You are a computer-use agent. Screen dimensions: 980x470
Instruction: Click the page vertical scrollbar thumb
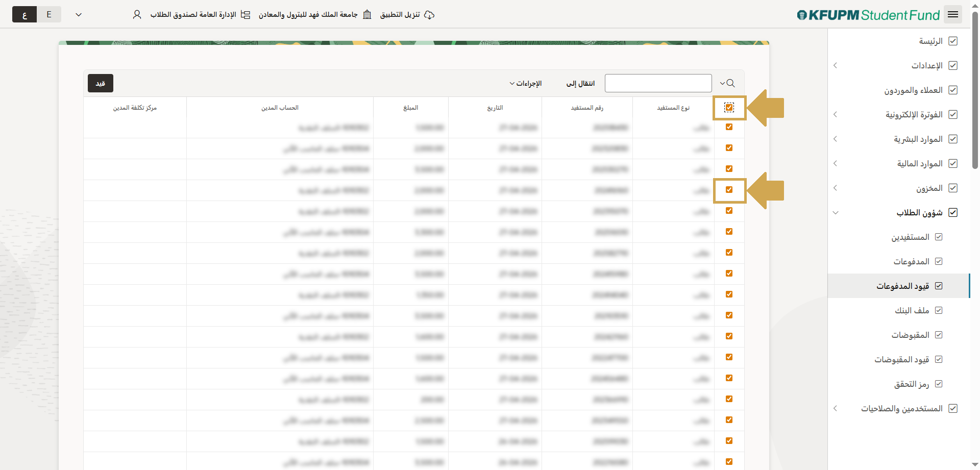(975, 89)
